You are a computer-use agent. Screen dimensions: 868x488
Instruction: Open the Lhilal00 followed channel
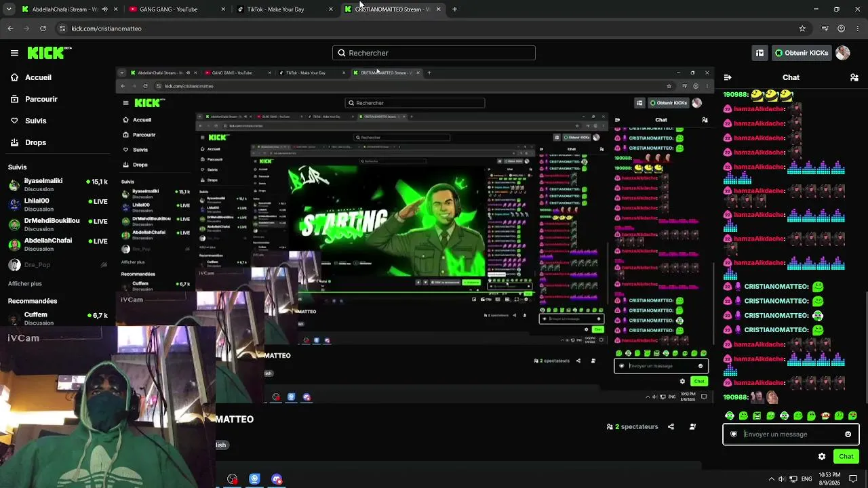click(x=58, y=204)
